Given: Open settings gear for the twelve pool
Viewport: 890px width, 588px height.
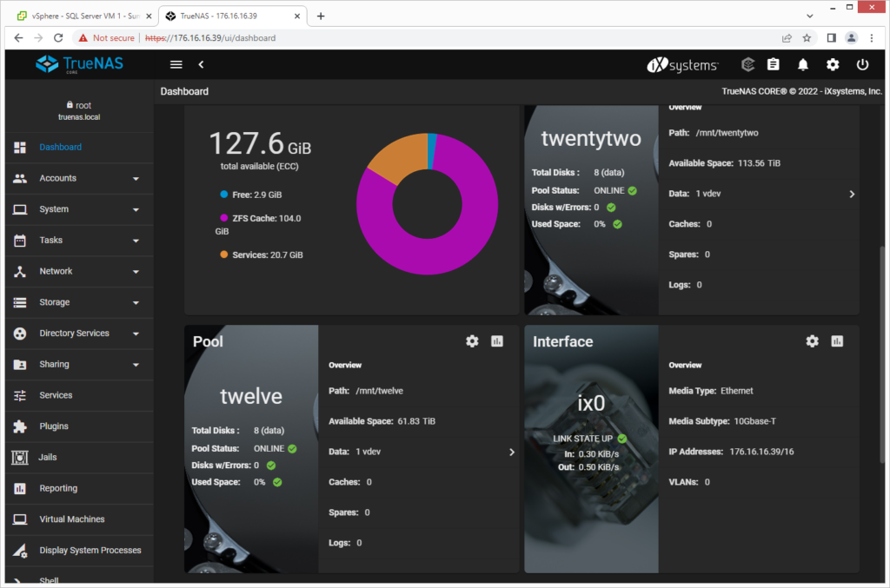Looking at the screenshot, I should [472, 341].
